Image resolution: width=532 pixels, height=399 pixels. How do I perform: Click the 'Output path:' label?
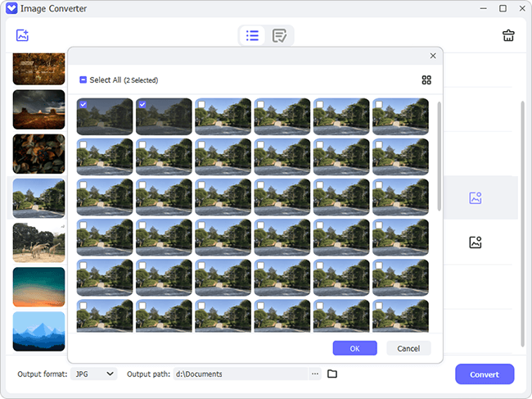pos(149,374)
